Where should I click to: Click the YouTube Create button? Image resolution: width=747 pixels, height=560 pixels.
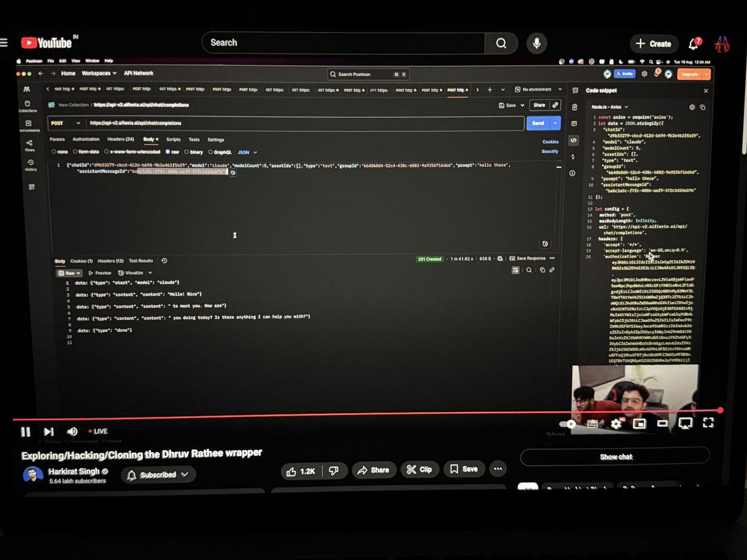(x=653, y=44)
